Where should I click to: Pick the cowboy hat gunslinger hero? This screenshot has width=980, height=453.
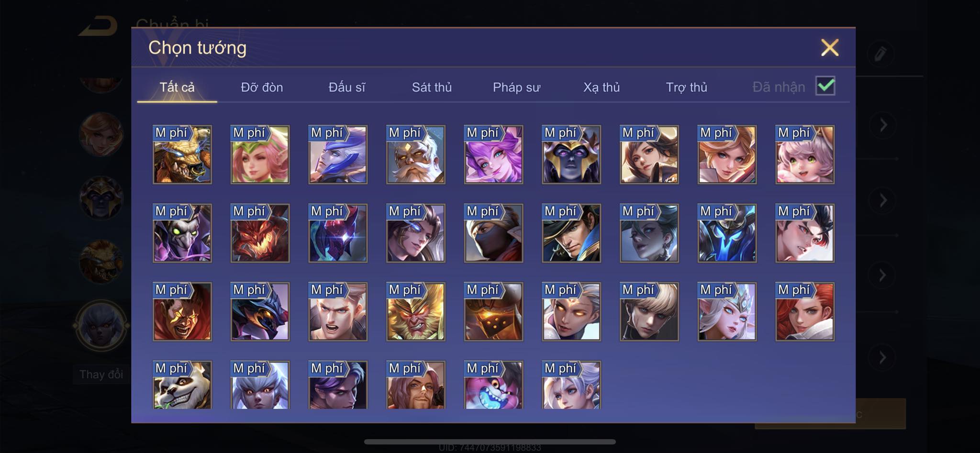pyautogui.click(x=571, y=233)
